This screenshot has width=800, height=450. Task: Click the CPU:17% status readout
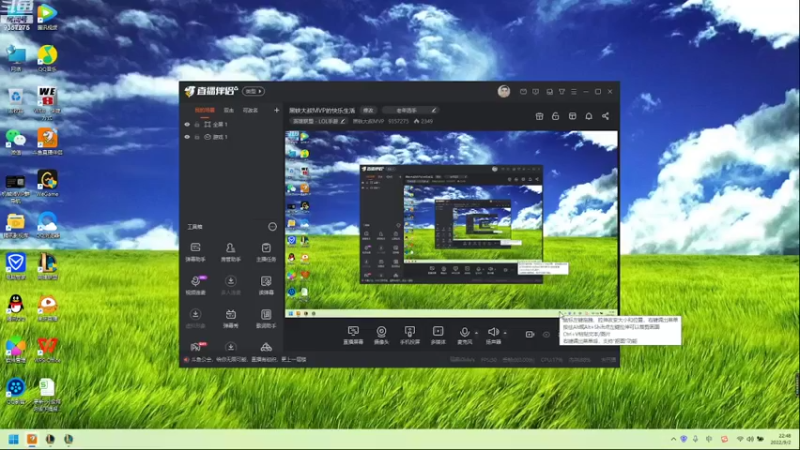point(552,360)
